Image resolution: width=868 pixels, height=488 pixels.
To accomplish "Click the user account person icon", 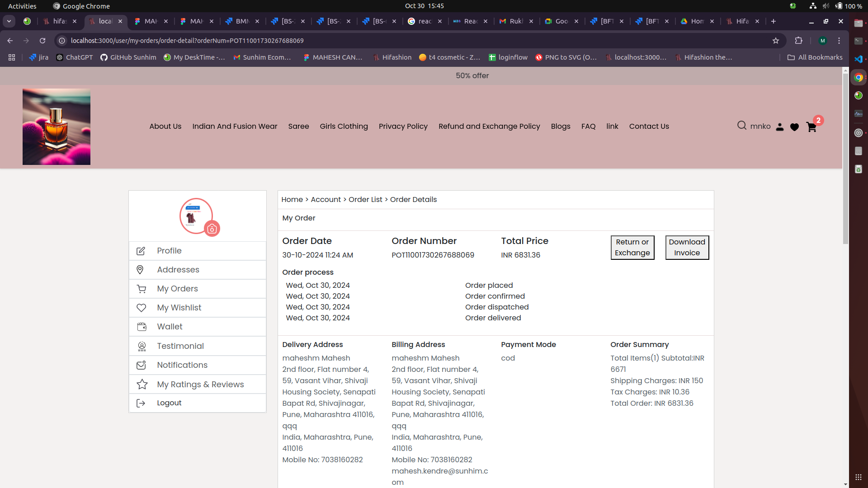I will (780, 127).
